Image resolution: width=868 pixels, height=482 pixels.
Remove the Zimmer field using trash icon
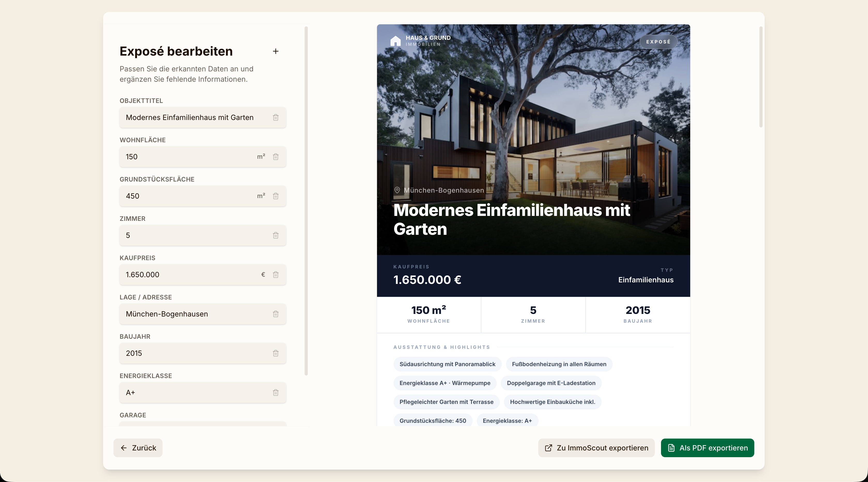[x=276, y=235]
